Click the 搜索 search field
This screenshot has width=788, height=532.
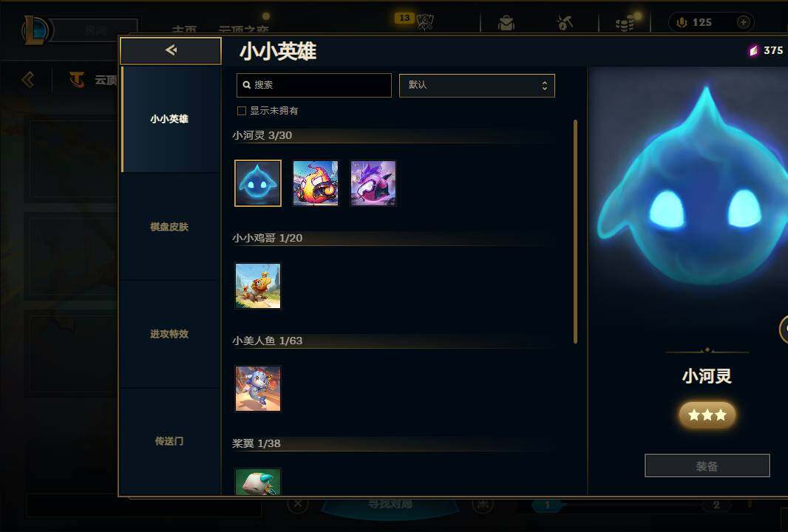click(314, 86)
